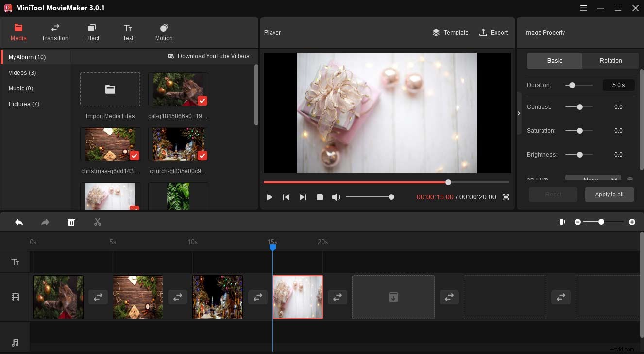Image resolution: width=644 pixels, height=354 pixels.
Task: Redo the last action
Action: [45, 222]
